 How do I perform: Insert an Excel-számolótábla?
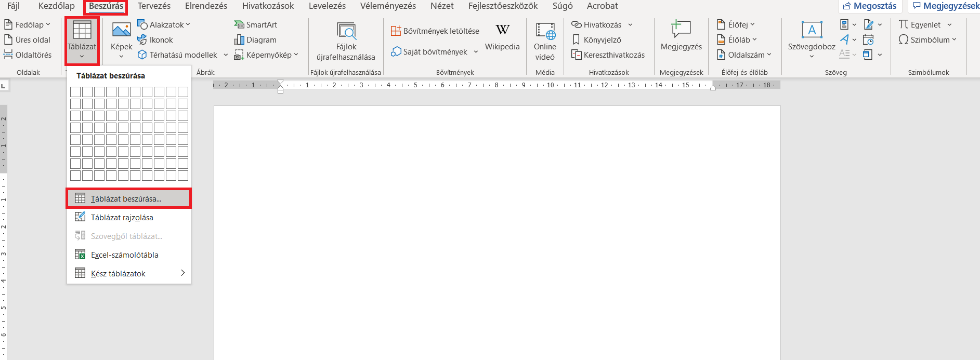point(124,255)
